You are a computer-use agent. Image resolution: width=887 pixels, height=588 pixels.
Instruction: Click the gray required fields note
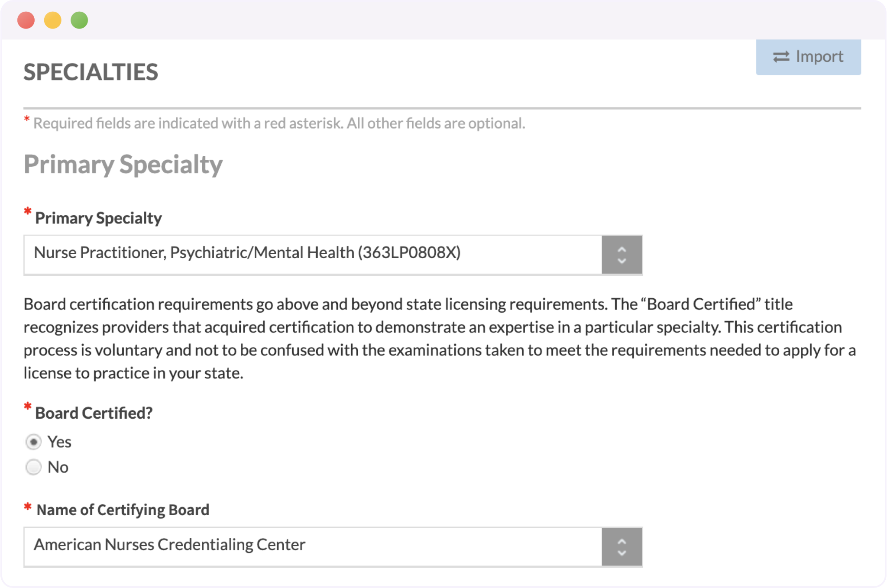[279, 123]
